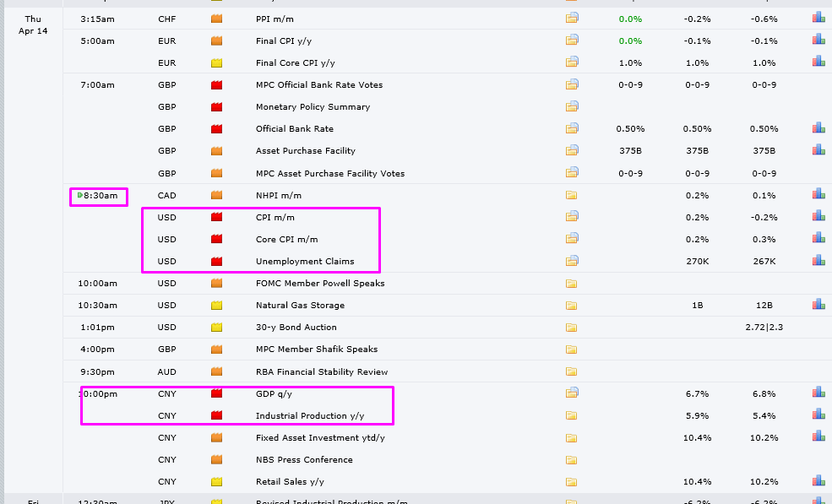Open detail folder for Unemployment Claims

tap(572, 261)
